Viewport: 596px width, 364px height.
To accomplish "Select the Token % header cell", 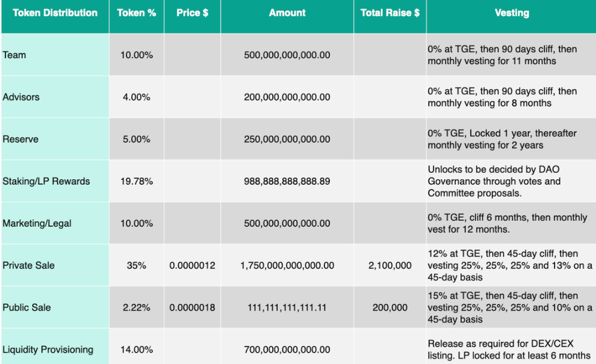I will pos(137,13).
